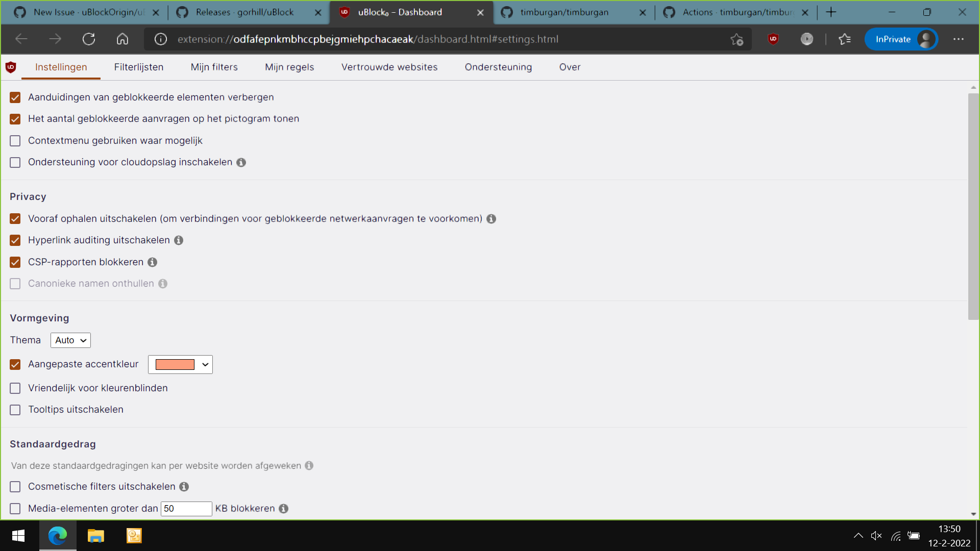Enable Contextmenu gebruiken waar mogelijk

tap(15, 141)
